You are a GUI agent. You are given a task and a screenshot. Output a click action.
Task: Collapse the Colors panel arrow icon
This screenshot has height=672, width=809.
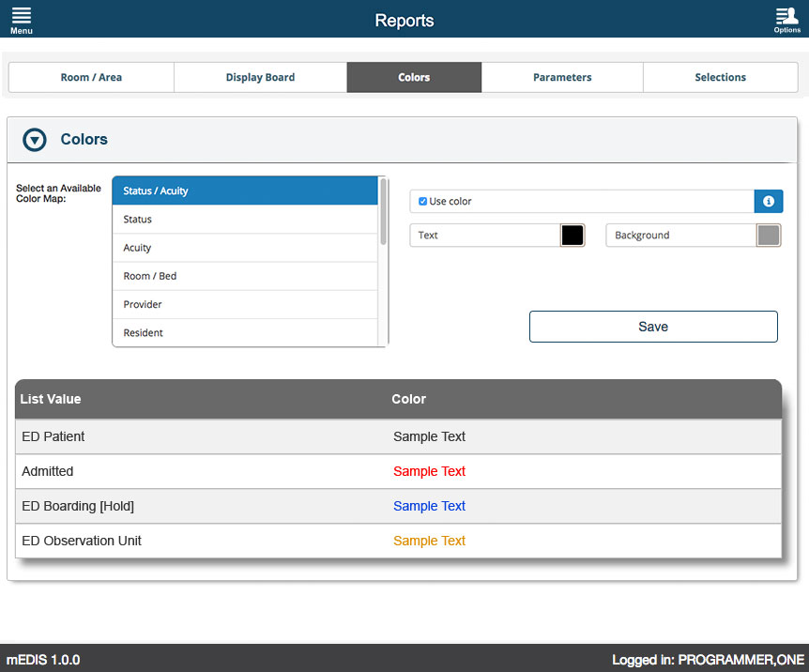pos(35,140)
